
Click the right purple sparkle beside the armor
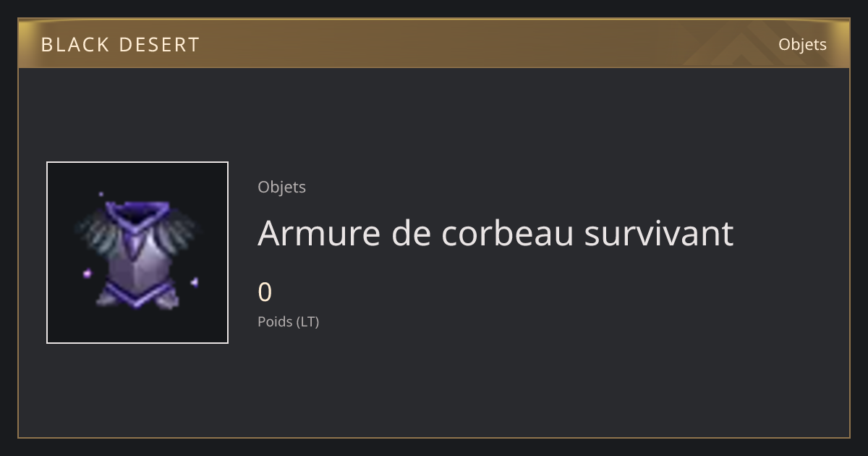pyautogui.click(x=194, y=282)
